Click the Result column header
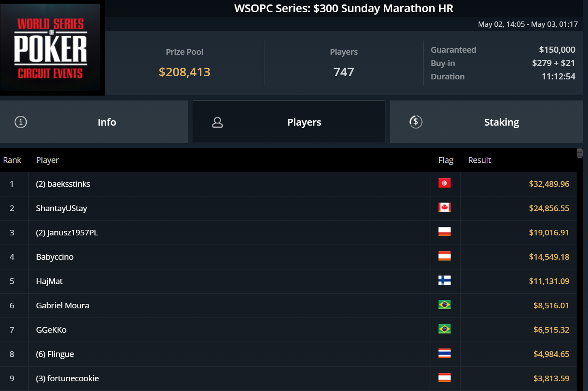The width and height of the screenshot is (588, 391). point(479,160)
